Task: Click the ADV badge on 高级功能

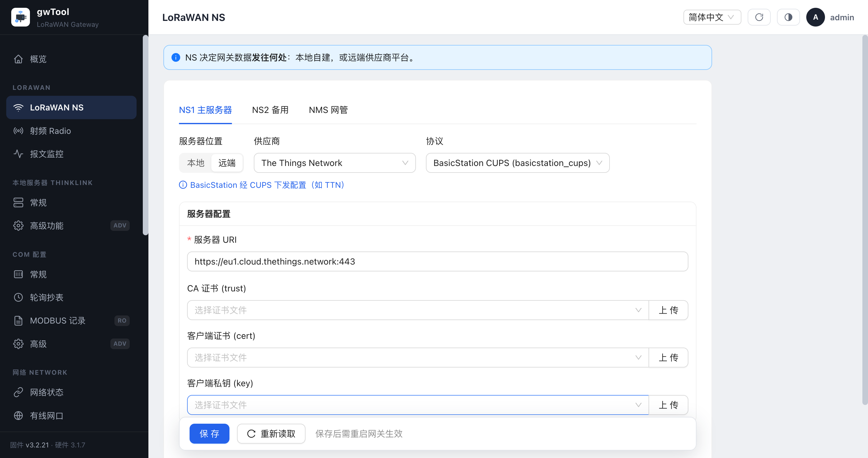Action: tap(120, 225)
